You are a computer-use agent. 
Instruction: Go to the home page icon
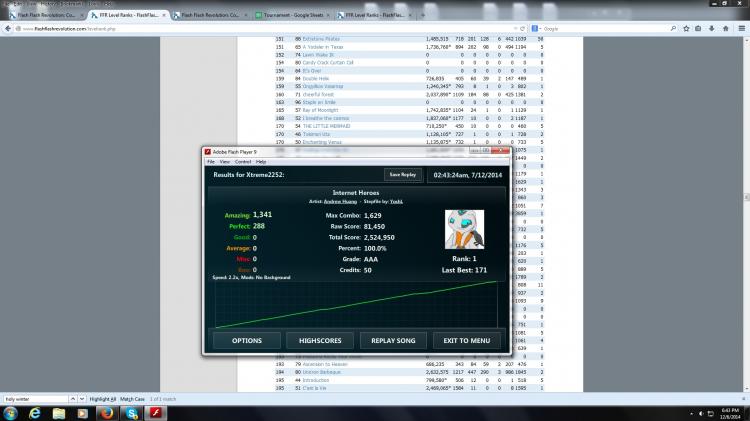[x=726, y=29]
